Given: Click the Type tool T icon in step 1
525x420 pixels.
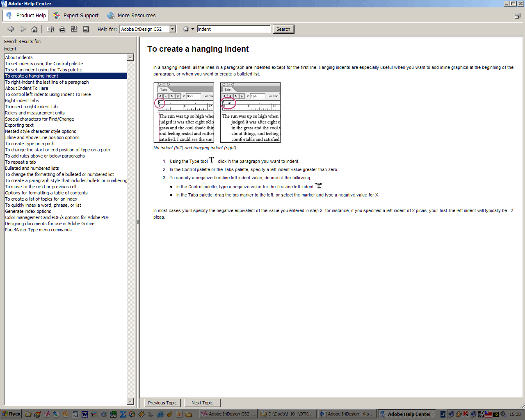Looking at the screenshot, I should tap(212, 160).
